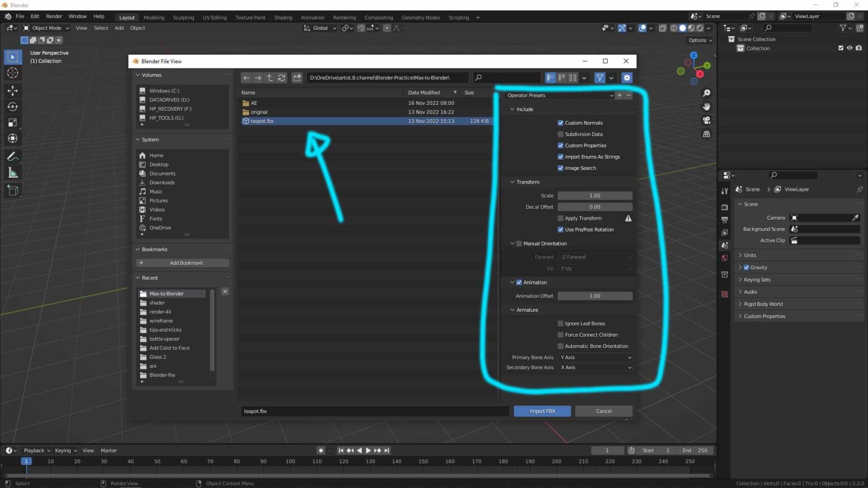Viewport: 868px width, 488px height.
Task: Select the Move tool in left toolbar
Action: tap(12, 90)
